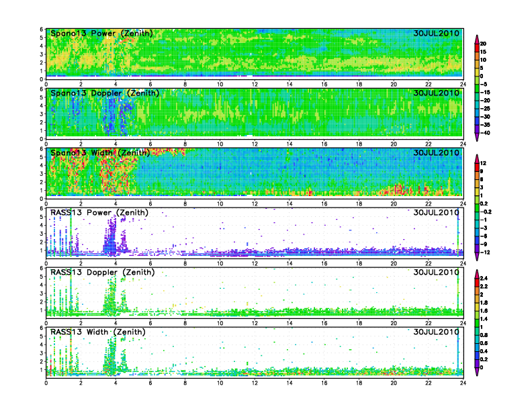
Task: Click the "2.2" label on the bottom colorbar
Action: pos(484,287)
